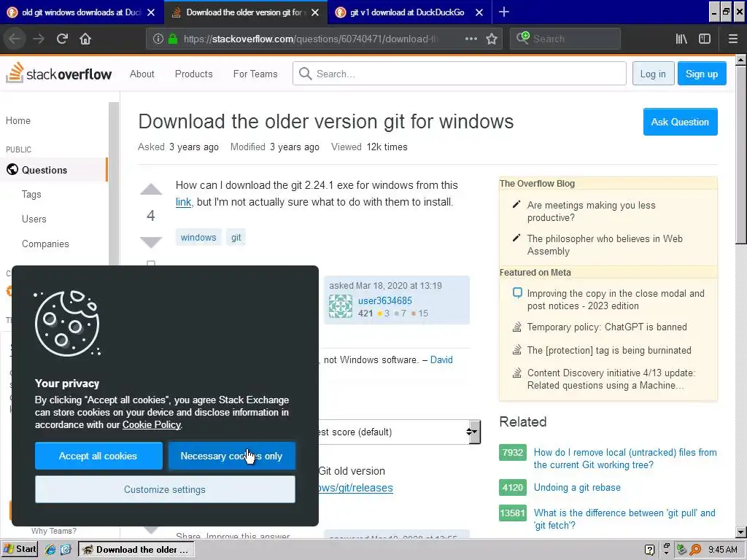Switch to 'old git windows downloads' tab
This screenshot has width=747, height=560.
coord(81,12)
